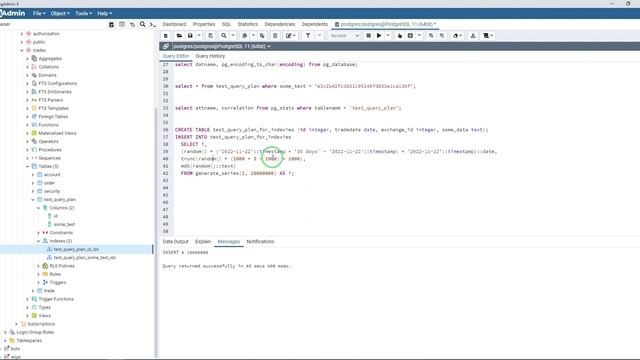Switch to the Properties tab

204,24
